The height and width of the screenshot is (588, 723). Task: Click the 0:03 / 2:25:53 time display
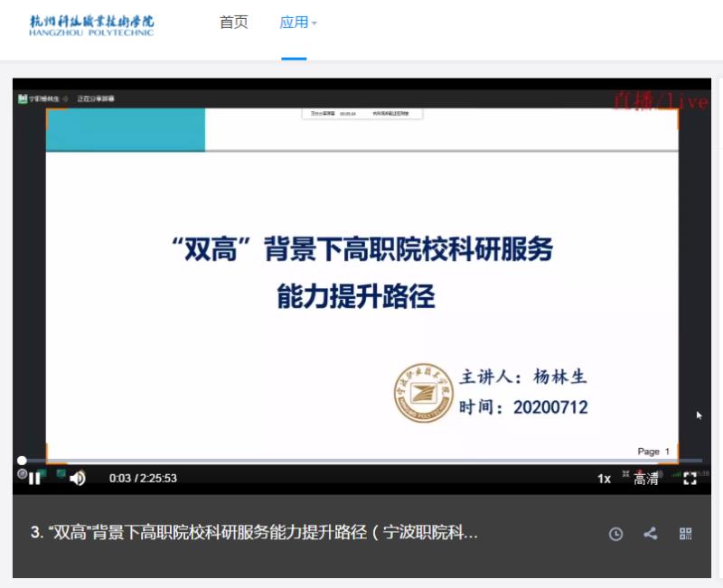pos(143,479)
